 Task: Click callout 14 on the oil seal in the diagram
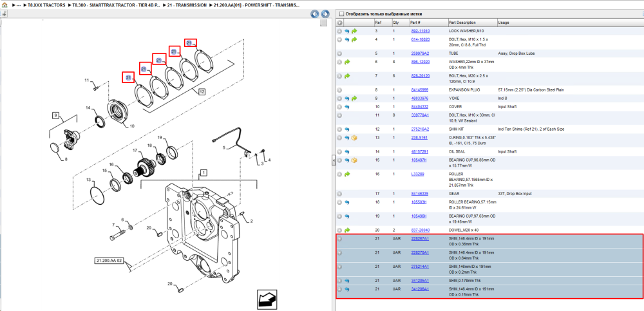pyautogui.click(x=88, y=108)
